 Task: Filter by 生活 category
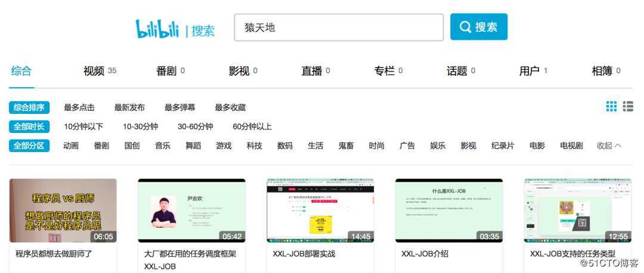pyautogui.click(x=315, y=145)
